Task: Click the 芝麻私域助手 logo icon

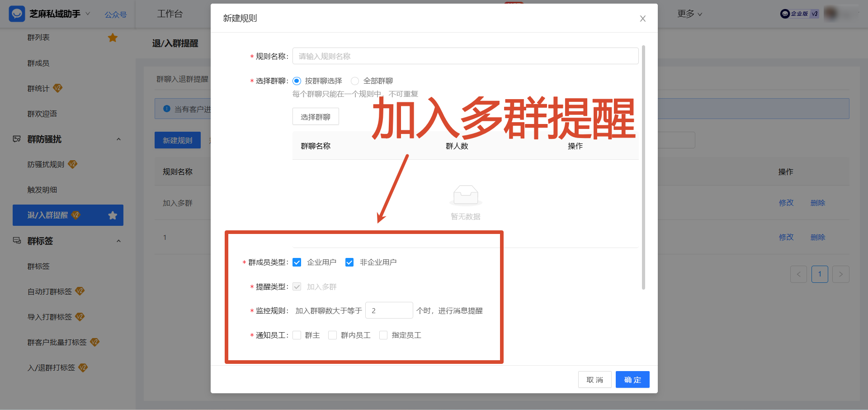Action: [17, 14]
